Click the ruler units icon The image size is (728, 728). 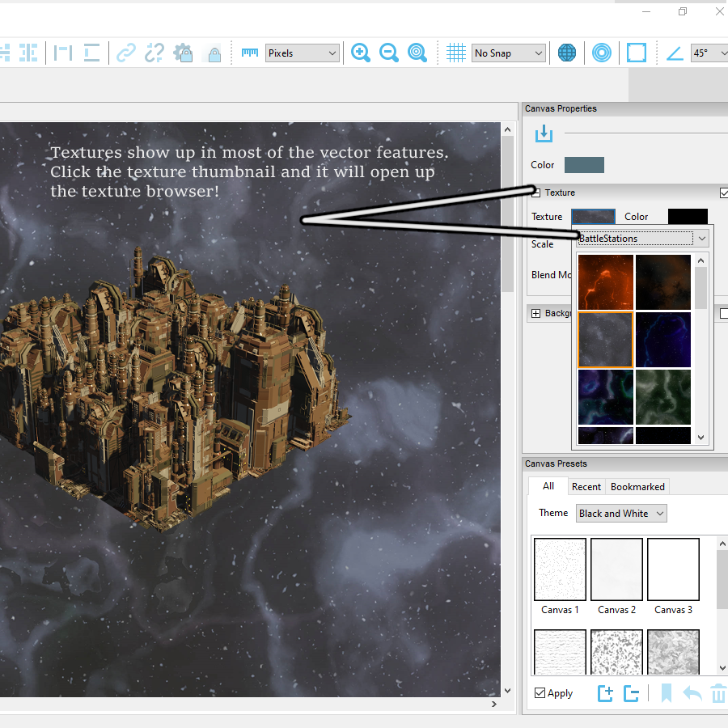(250, 53)
